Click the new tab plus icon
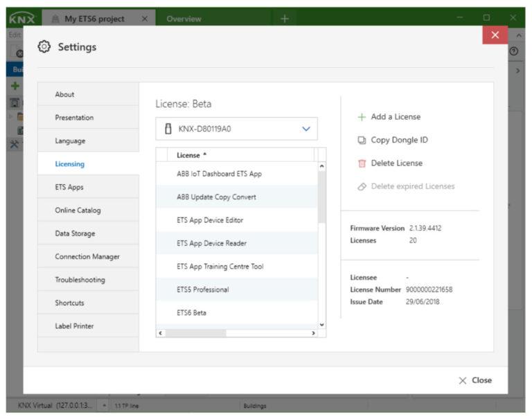 click(285, 19)
